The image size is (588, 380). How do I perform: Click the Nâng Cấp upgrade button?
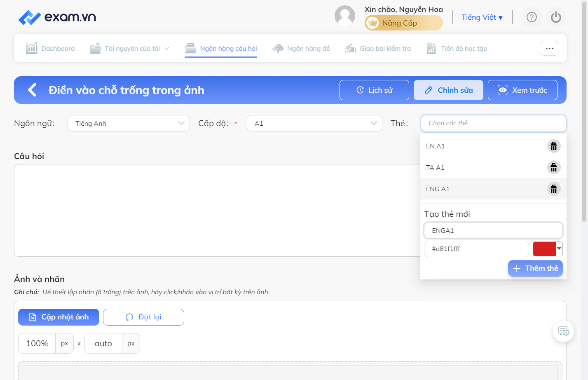click(404, 23)
